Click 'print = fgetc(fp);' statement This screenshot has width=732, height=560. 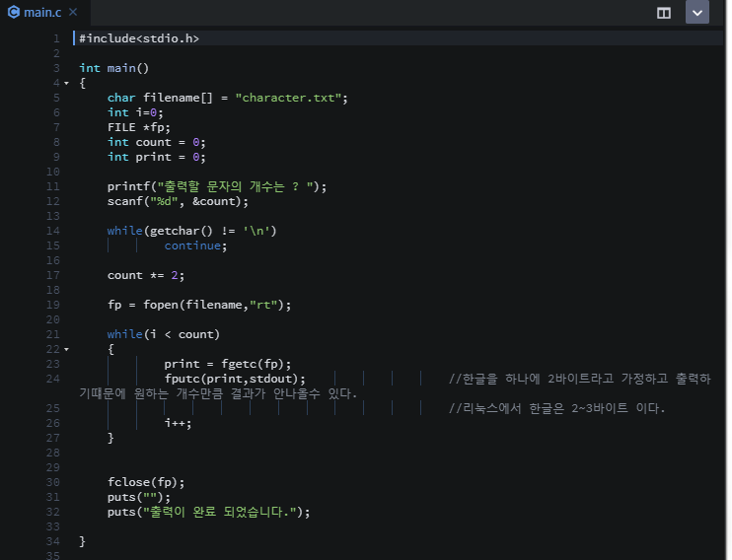(227, 364)
